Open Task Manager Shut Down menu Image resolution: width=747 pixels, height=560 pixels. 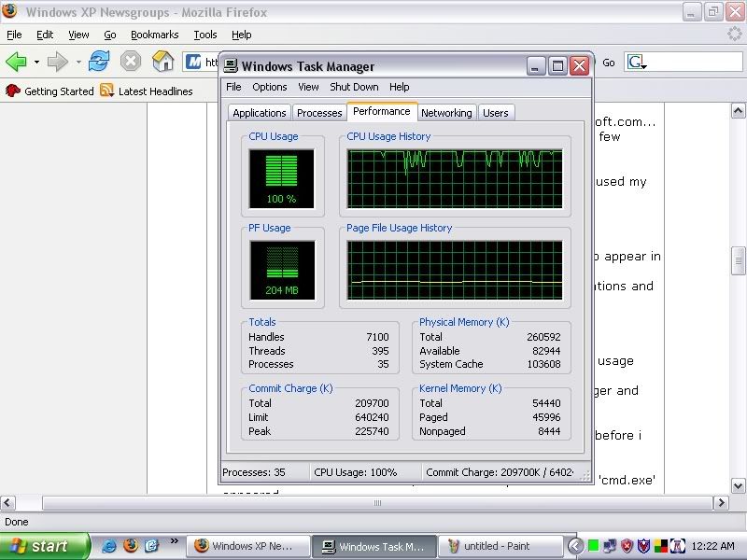354,87
